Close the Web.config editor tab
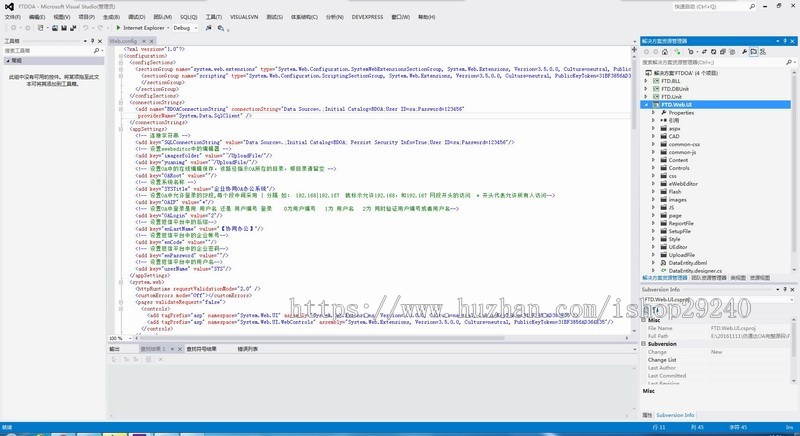 tap(152, 41)
